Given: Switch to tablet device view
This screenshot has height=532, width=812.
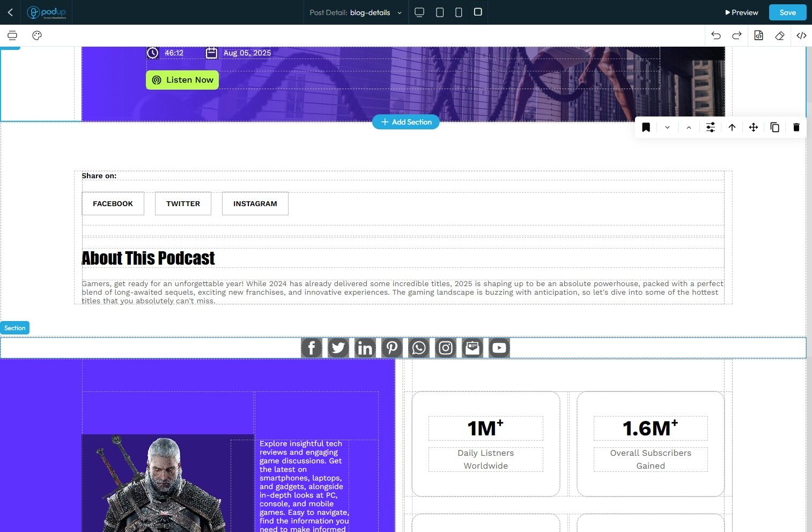Looking at the screenshot, I should click(440, 12).
